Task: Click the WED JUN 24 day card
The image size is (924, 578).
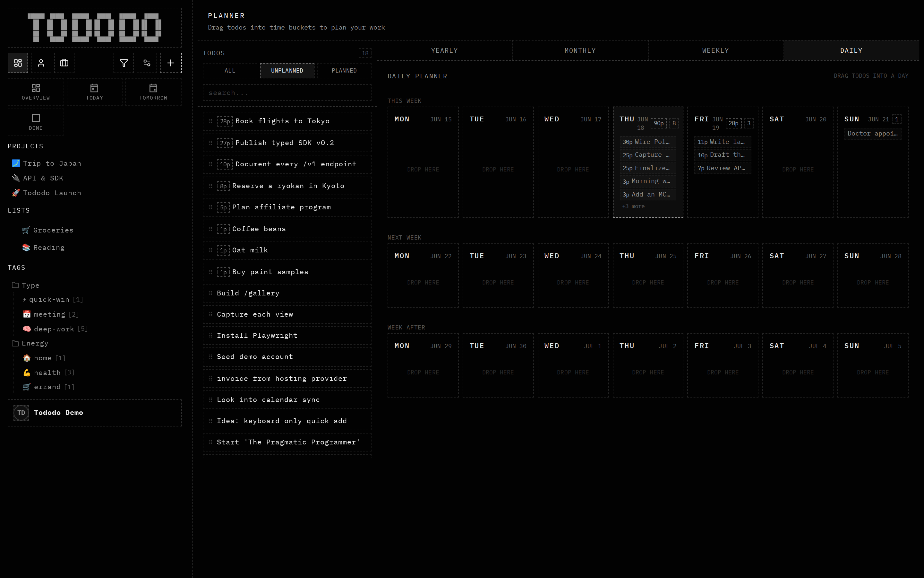Action: pyautogui.click(x=573, y=276)
